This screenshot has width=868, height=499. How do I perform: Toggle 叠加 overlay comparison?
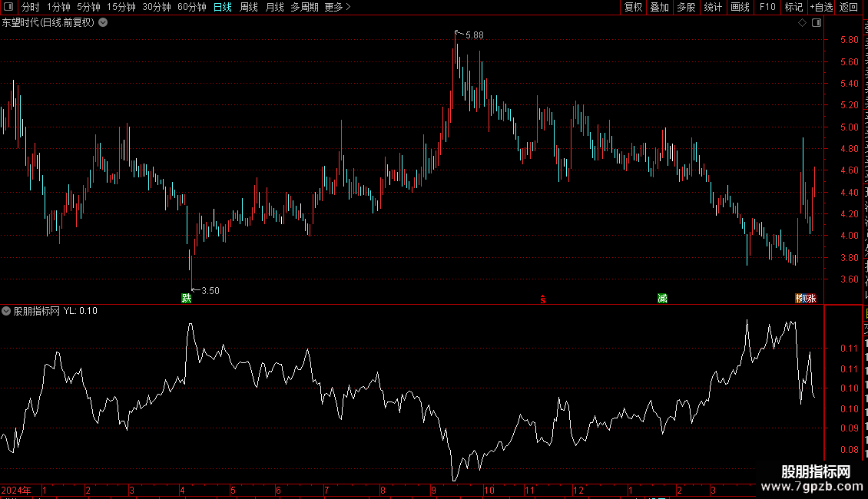660,7
